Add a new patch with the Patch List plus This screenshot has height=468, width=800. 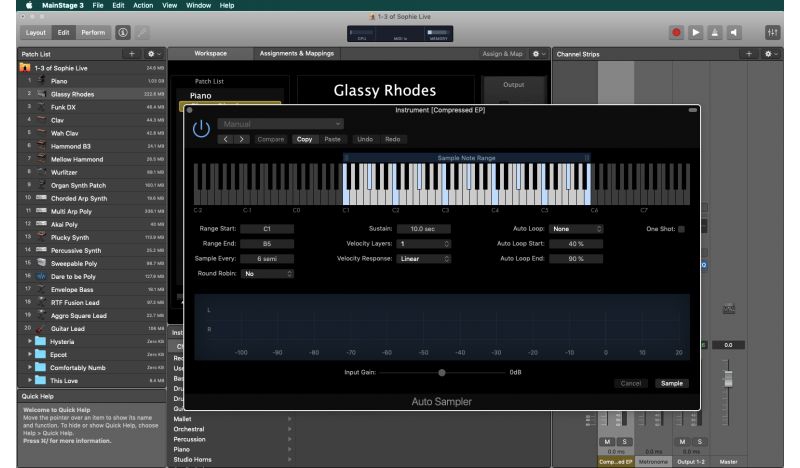click(132, 54)
